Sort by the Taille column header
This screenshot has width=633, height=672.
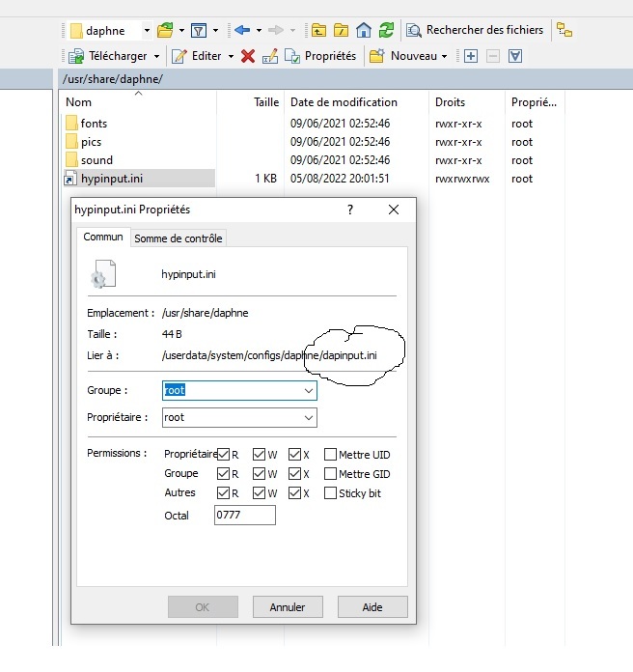[251, 102]
